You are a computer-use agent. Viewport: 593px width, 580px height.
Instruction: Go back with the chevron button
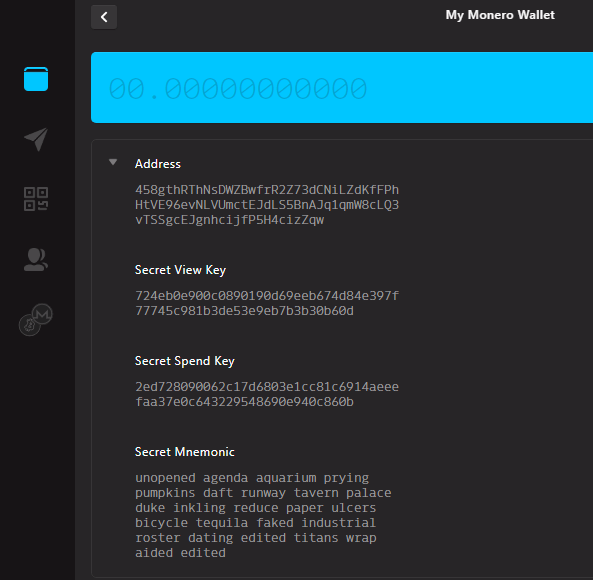tap(104, 17)
